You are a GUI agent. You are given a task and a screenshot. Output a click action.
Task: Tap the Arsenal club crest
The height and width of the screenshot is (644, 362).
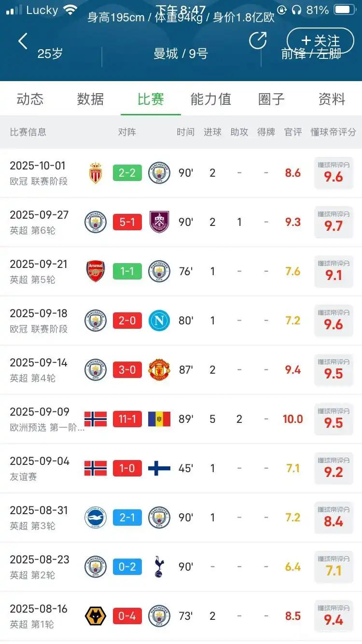96,271
